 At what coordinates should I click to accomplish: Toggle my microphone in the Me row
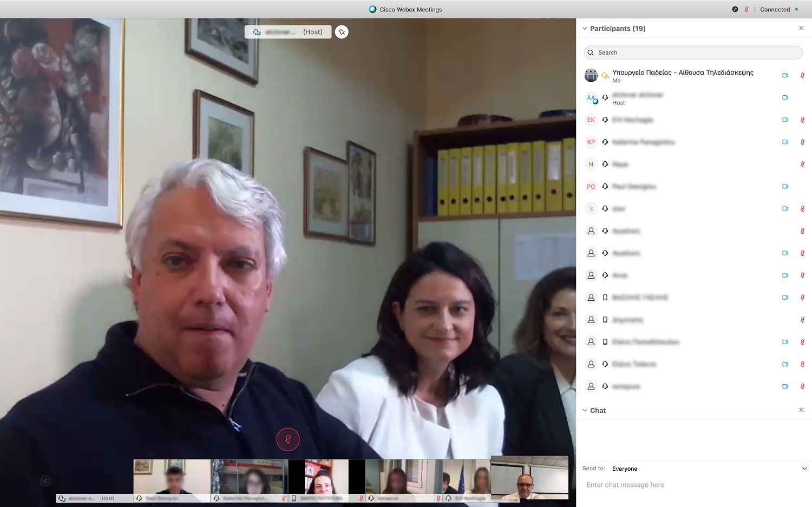pos(802,75)
